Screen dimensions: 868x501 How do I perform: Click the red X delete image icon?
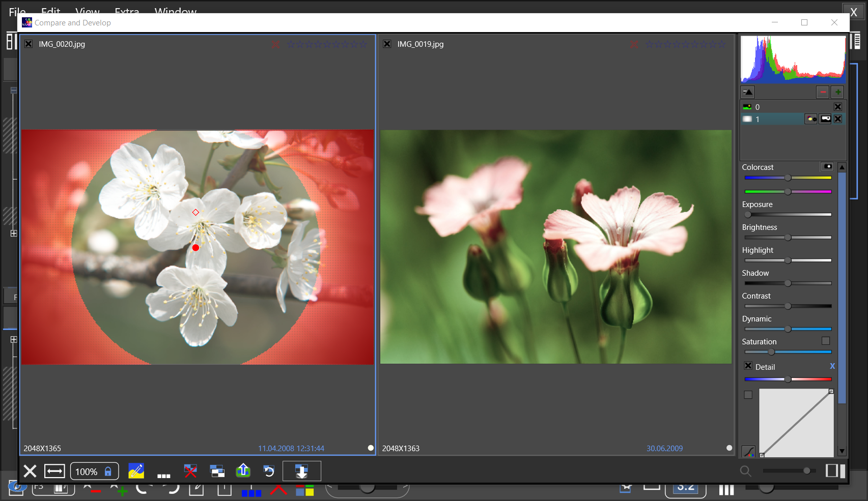[190, 471]
